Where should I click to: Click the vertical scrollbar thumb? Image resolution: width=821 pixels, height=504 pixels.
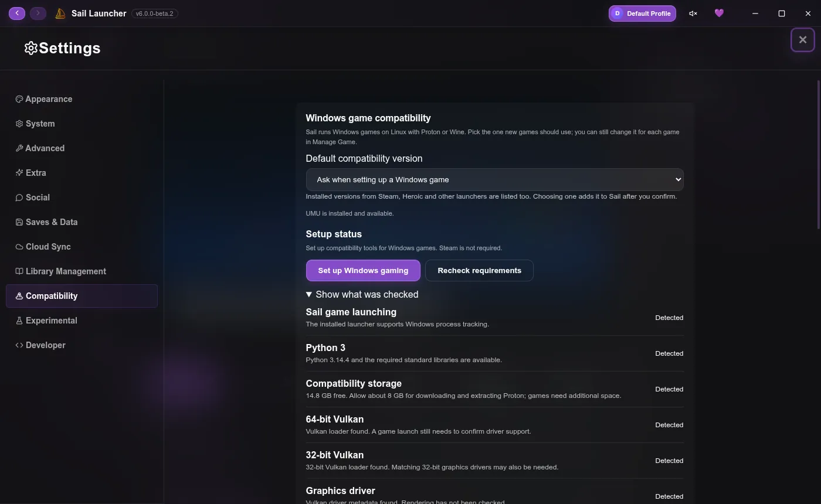click(819, 155)
